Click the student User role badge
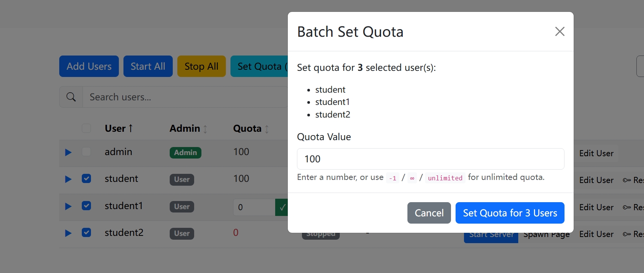Image resolution: width=644 pixels, height=273 pixels. [x=182, y=180]
